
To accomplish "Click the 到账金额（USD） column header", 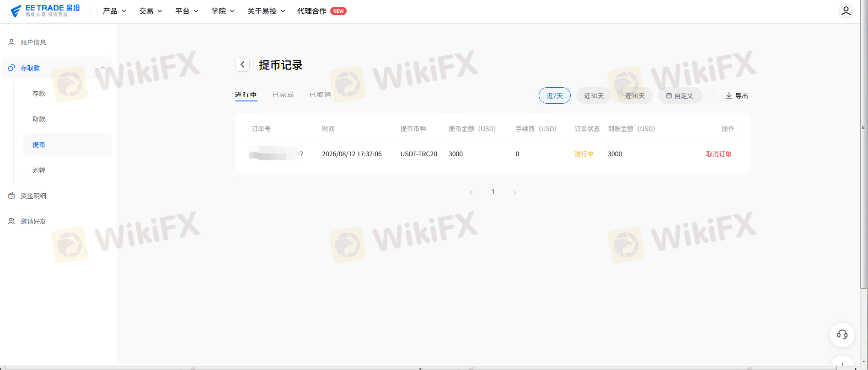I will (632, 129).
